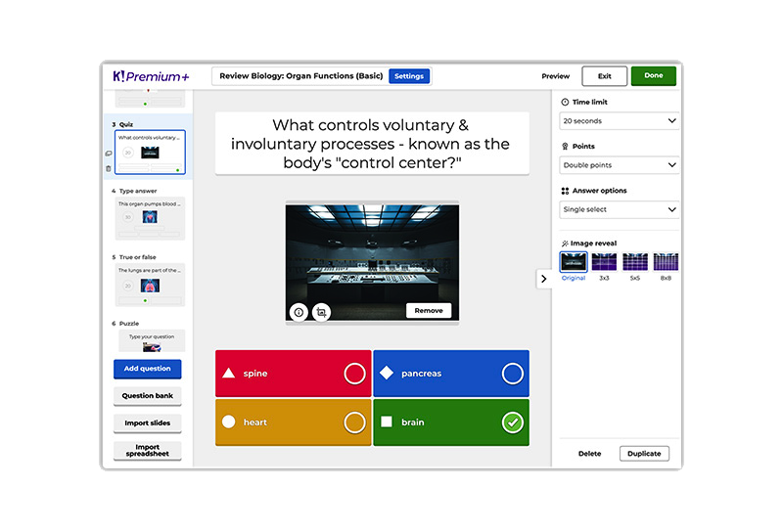Open the Answer options Single select dropdown
Image resolution: width=783 pixels, height=532 pixels.
[620, 209]
